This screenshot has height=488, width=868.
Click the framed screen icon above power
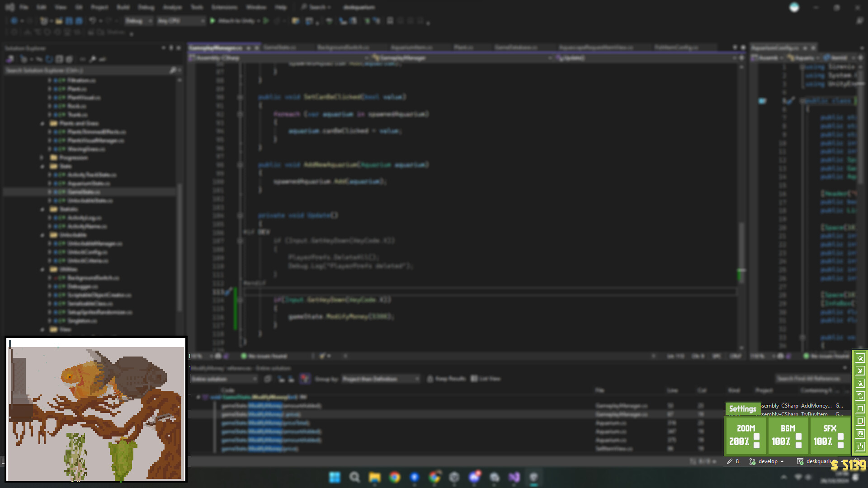pyautogui.click(x=860, y=434)
